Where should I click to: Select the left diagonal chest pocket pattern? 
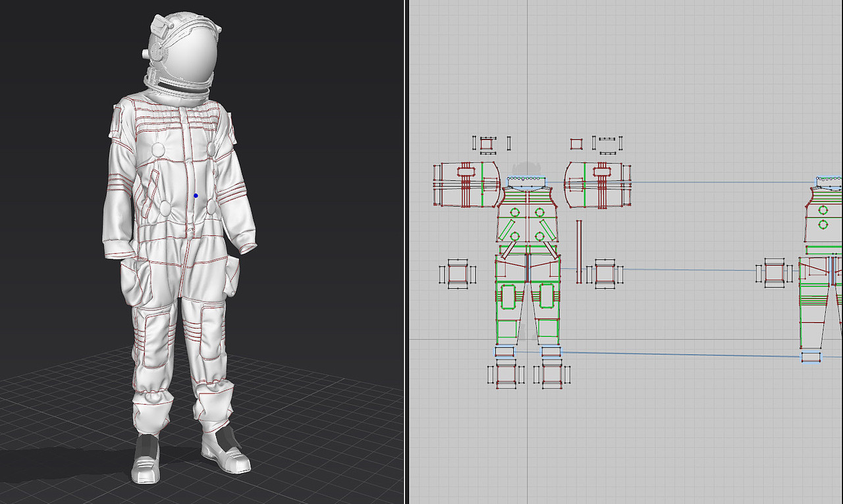point(508,230)
